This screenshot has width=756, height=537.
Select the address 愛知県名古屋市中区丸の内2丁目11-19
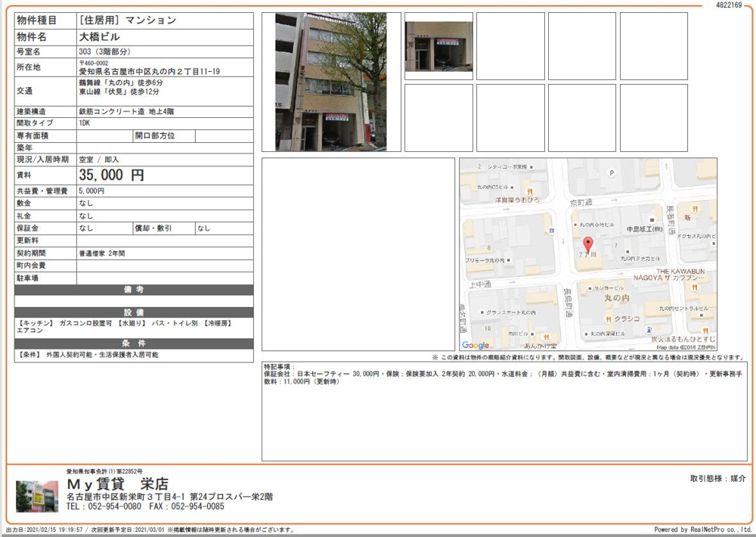[x=150, y=71]
